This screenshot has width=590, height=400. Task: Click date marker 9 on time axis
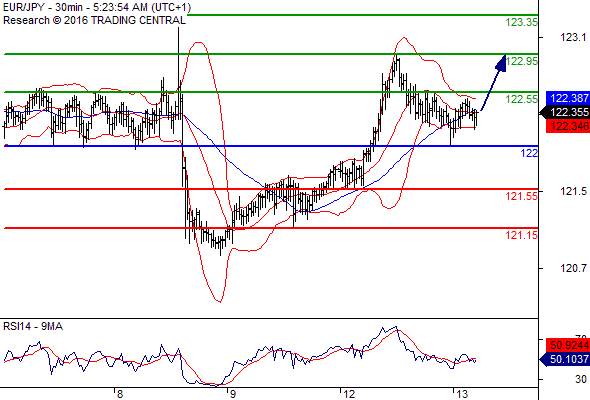(233, 394)
